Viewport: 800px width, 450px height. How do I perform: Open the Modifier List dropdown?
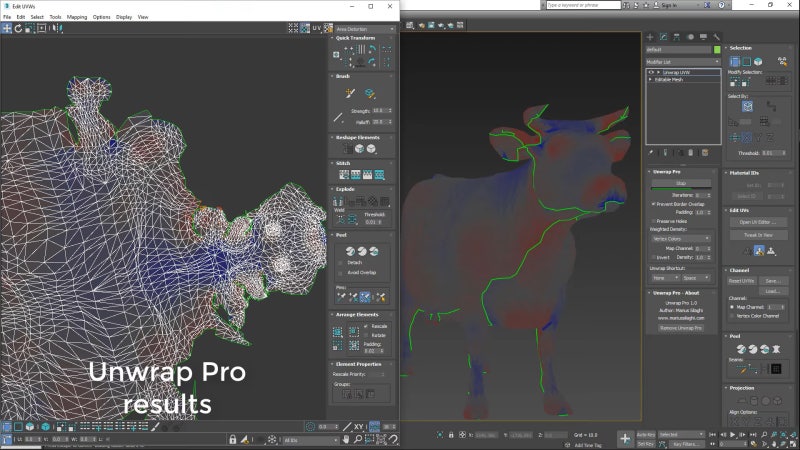click(x=683, y=62)
